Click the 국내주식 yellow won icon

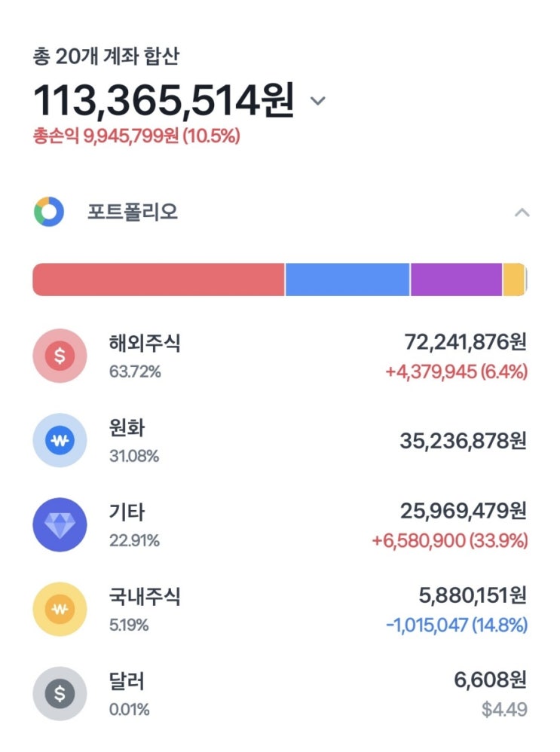click(60, 609)
